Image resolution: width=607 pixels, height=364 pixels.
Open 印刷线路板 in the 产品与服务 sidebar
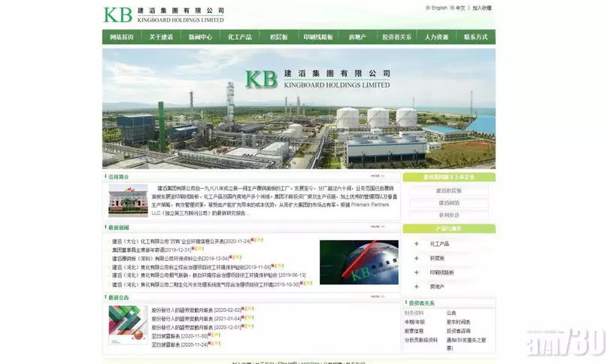pyautogui.click(x=442, y=272)
